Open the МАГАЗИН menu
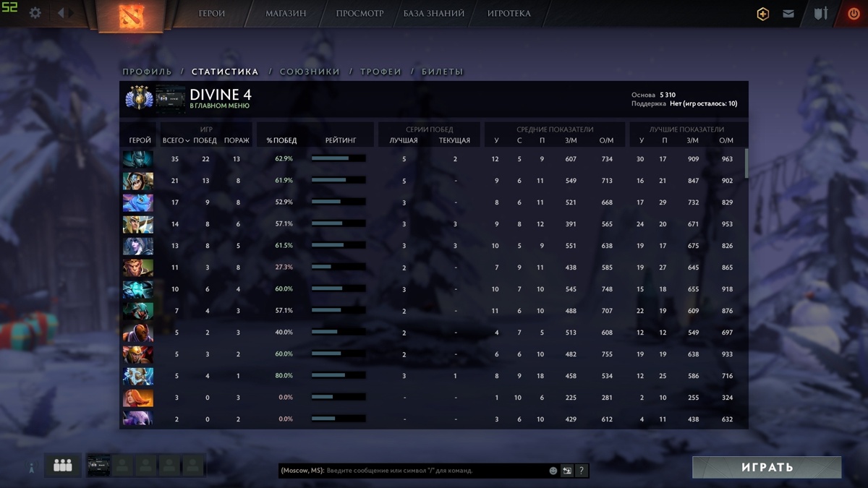The image size is (868, 488). [x=286, y=14]
